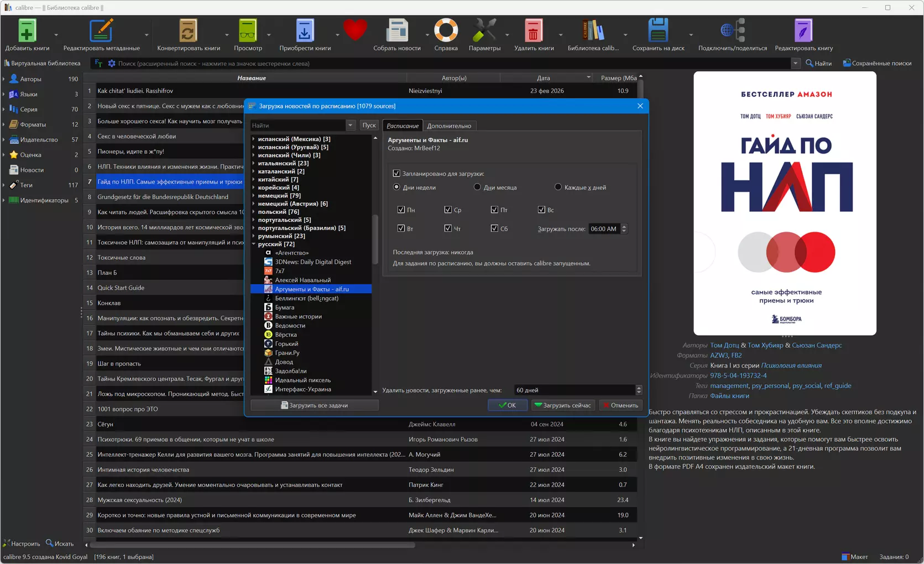
Task: Expand the немецкий [79] source group
Action: click(x=254, y=196)
